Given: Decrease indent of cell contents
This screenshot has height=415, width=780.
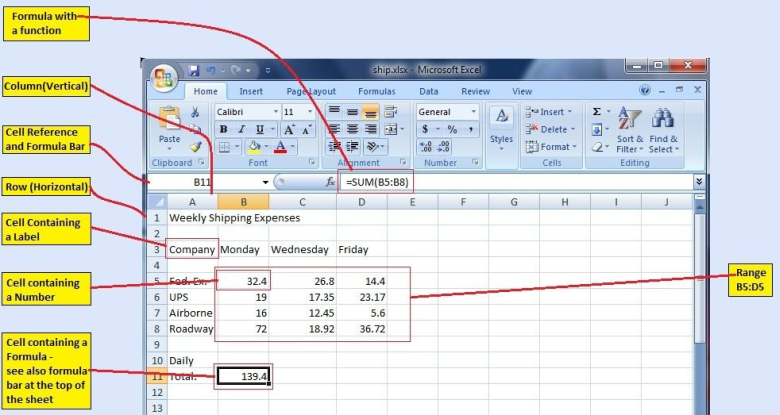Looking at the screenshot, I should 334,147.
